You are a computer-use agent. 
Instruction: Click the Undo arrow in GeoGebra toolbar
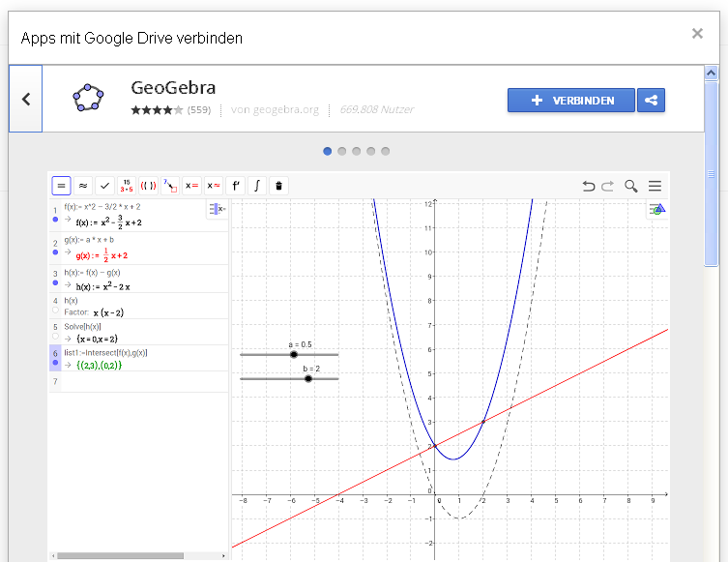coord(589,187)
